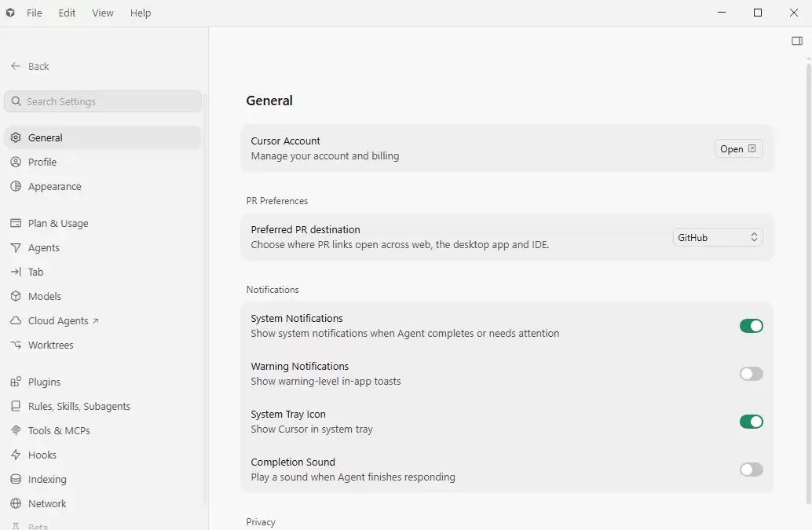Open the Edit menu
Image resolution: width=812 pixels, height=530 pixels.
(67, 13)
